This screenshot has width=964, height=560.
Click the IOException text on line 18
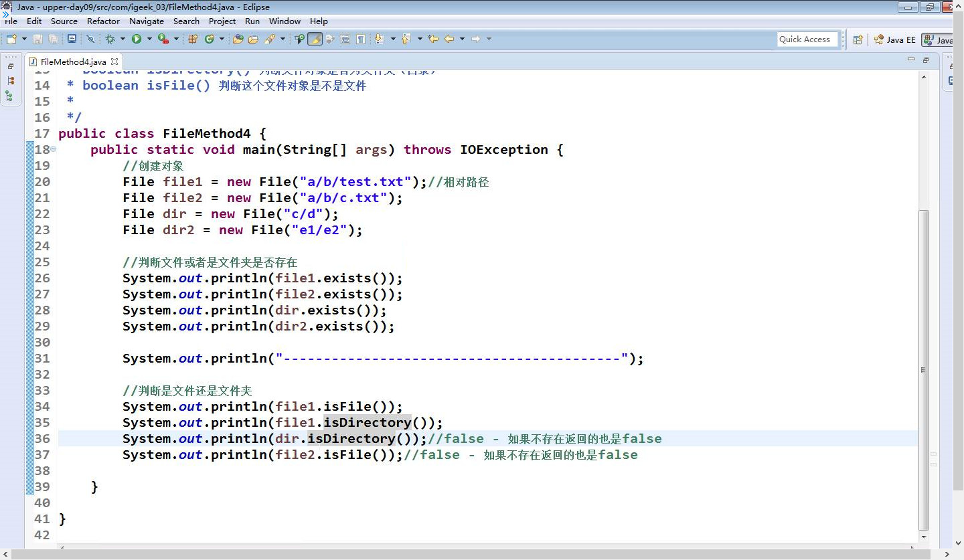coord(504,149)
